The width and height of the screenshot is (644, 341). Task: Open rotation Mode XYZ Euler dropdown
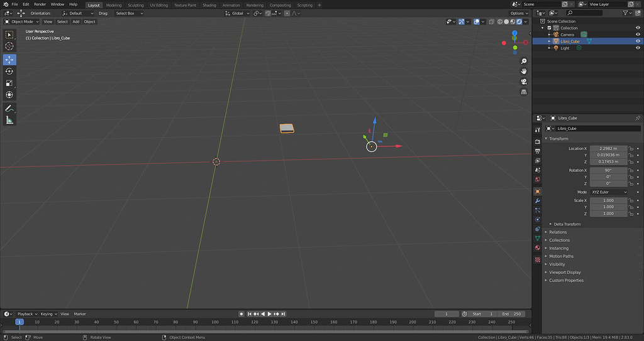tap(609, 192)
